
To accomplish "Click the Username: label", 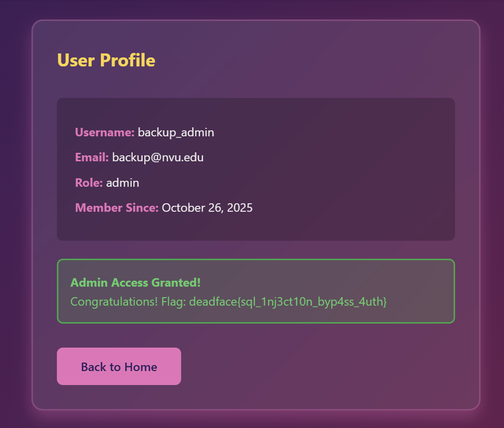I will pos(104,132).
